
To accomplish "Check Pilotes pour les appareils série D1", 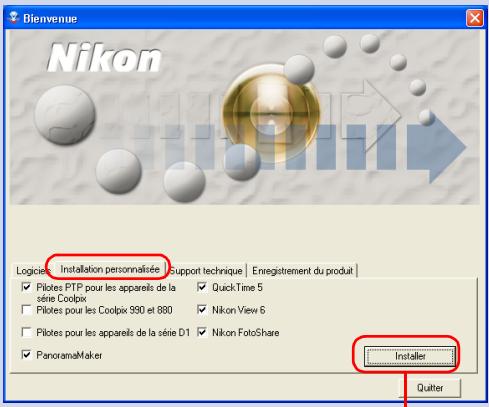I will click(27, 332).
